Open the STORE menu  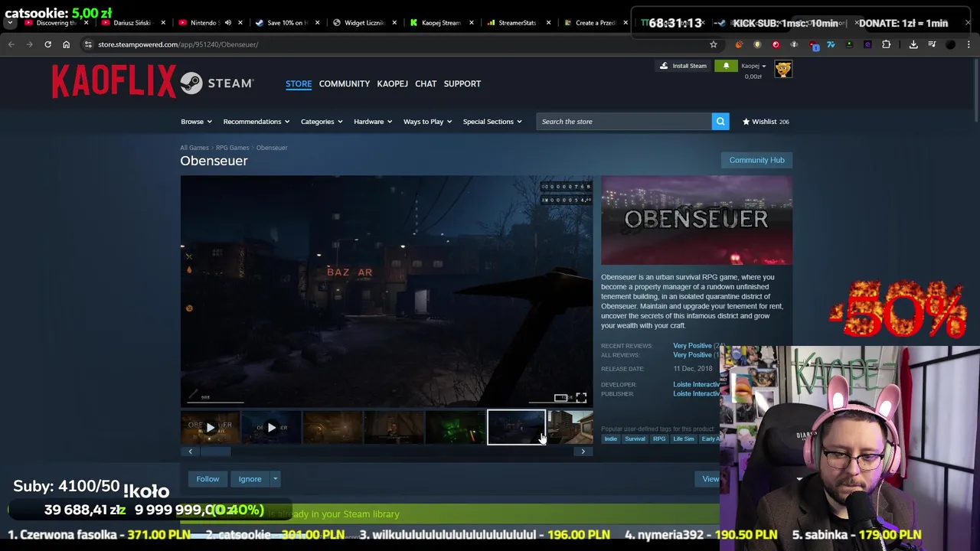299,83
